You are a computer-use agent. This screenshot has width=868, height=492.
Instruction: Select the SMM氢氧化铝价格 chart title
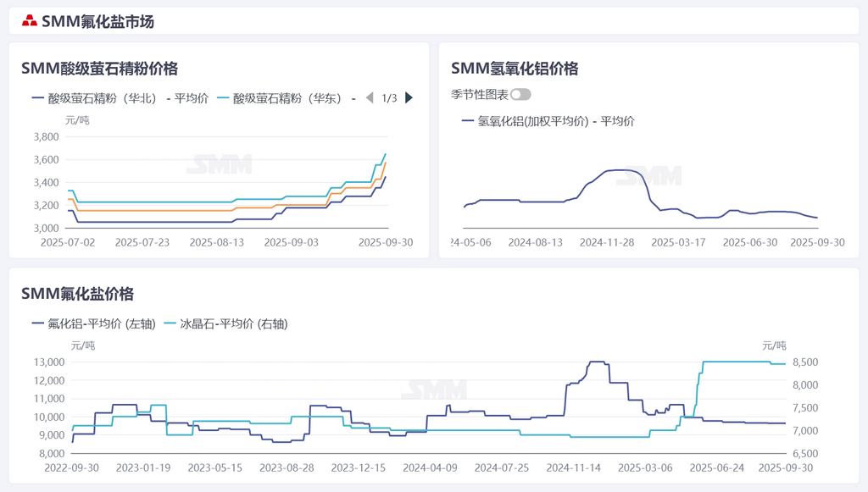click(515, 69)
